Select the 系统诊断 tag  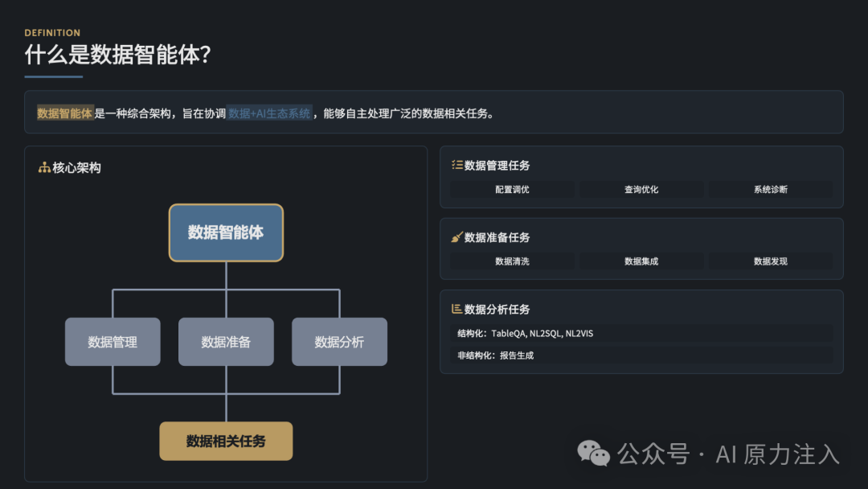click(771, 189)
